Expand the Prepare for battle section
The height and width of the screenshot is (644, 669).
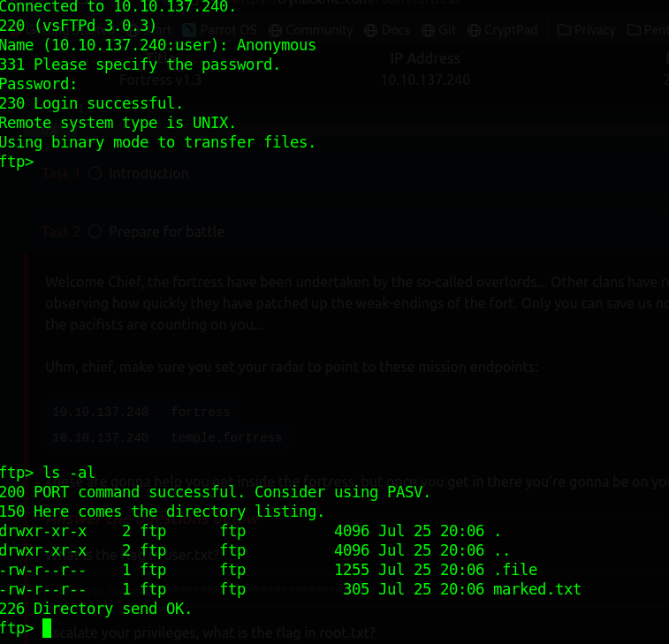(166, 232)
